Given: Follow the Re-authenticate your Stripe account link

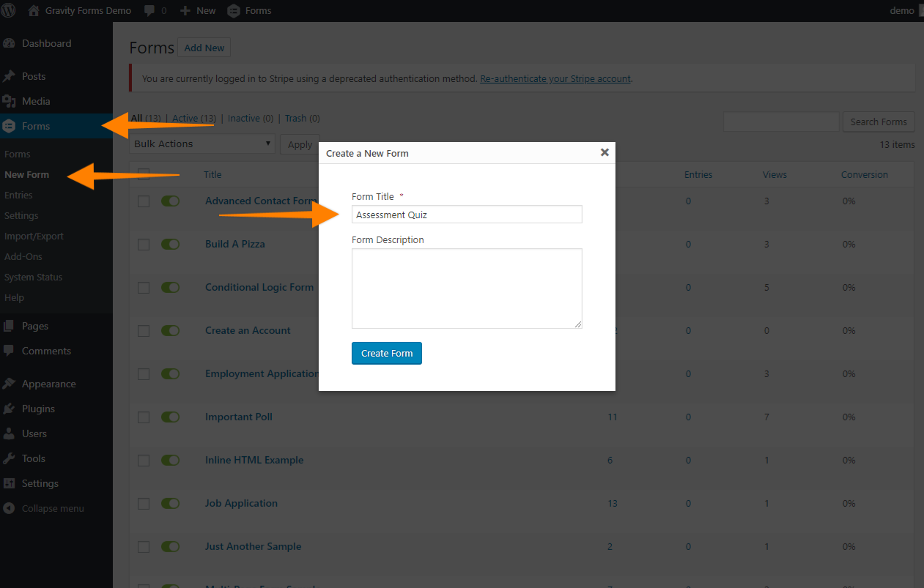Looking at the screenshot, I should (x=555, y=78).
